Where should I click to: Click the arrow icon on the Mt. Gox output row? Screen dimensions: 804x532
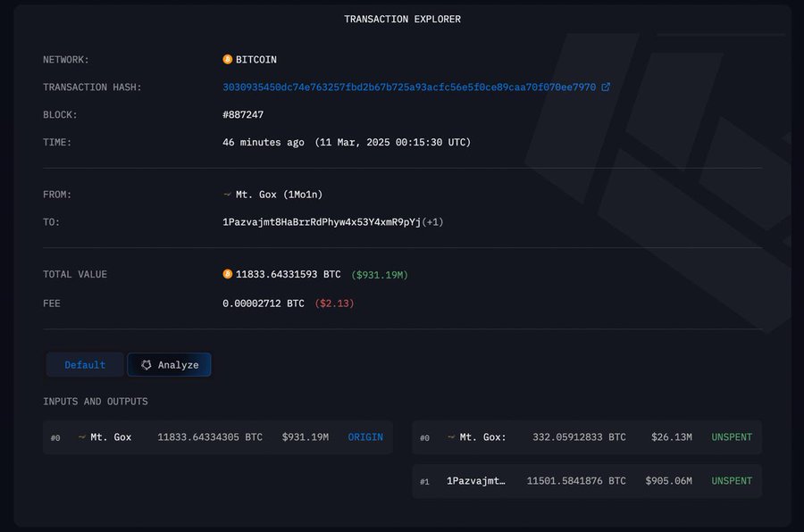[x=451, y=436]
